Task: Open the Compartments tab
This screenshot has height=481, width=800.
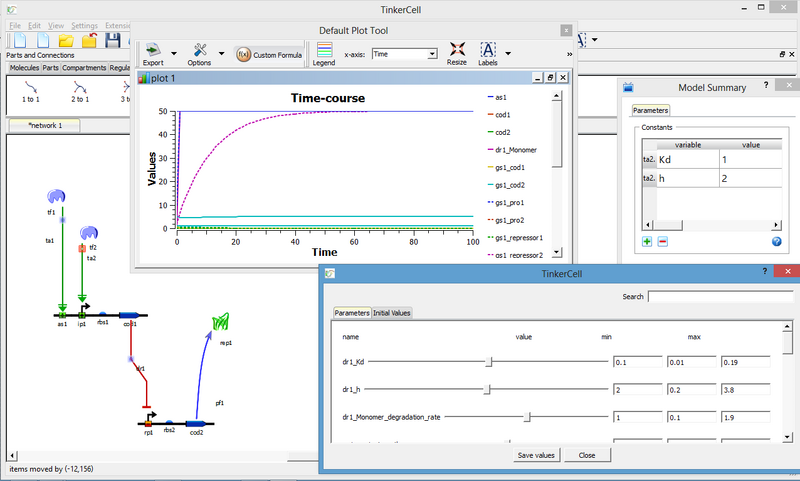Action: coord(84,68)
